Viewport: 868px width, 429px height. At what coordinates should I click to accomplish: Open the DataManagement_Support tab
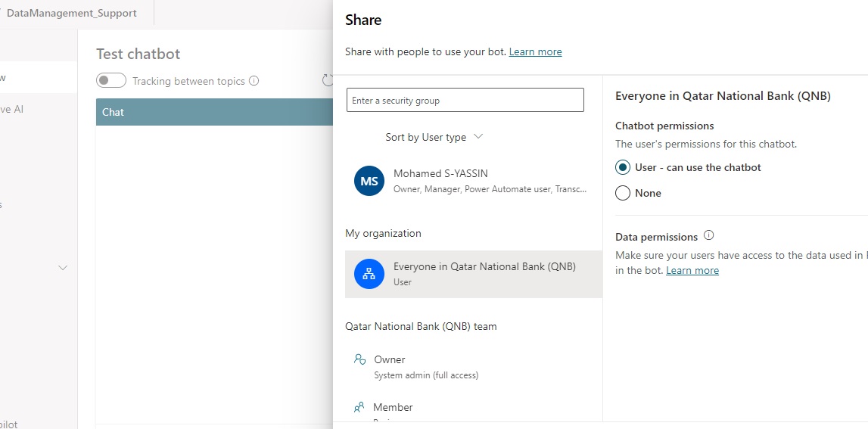click(71, 13)
